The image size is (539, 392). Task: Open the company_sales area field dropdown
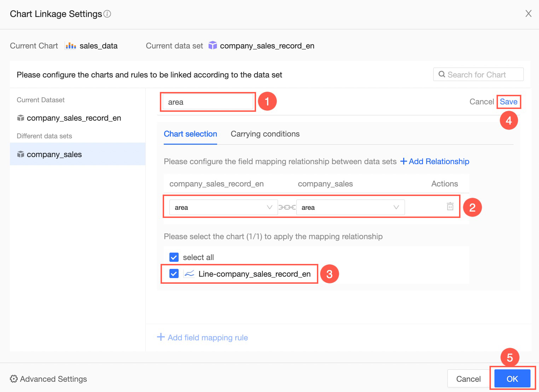click(x=350, y=207)
